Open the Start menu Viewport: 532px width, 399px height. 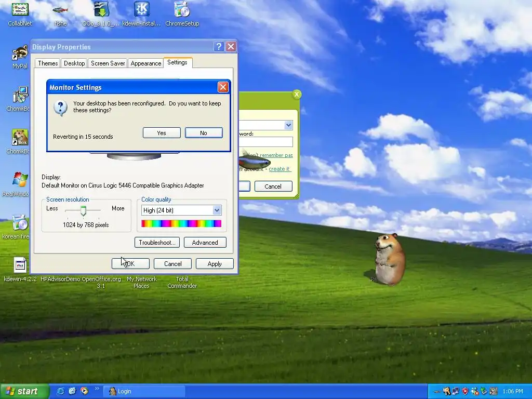(x=24, y=391)
